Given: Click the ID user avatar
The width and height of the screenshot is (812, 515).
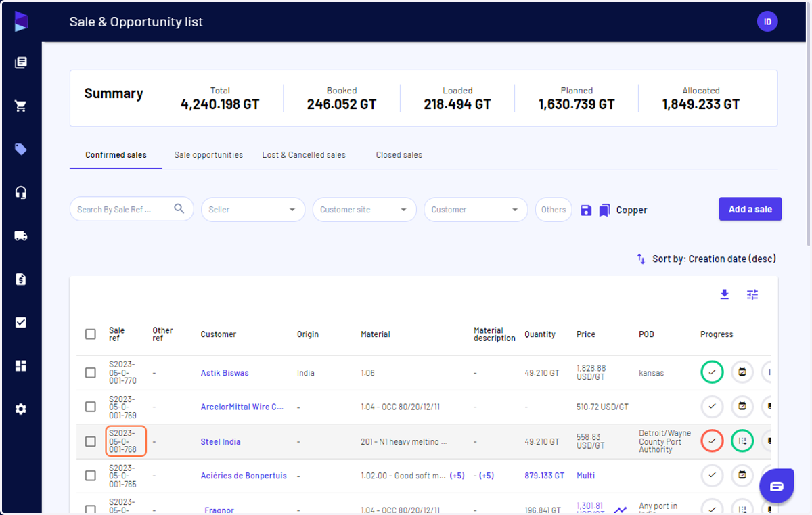Looking at the screenshot, I should pos(767,22).
